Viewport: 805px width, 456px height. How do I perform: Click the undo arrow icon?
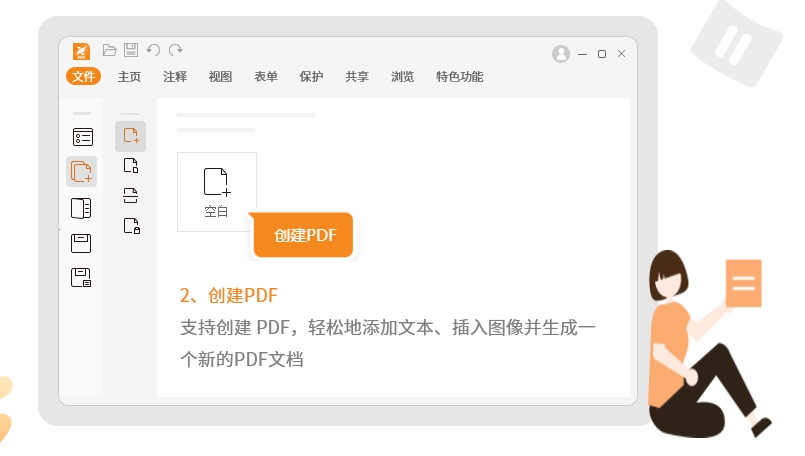[153, 50]
